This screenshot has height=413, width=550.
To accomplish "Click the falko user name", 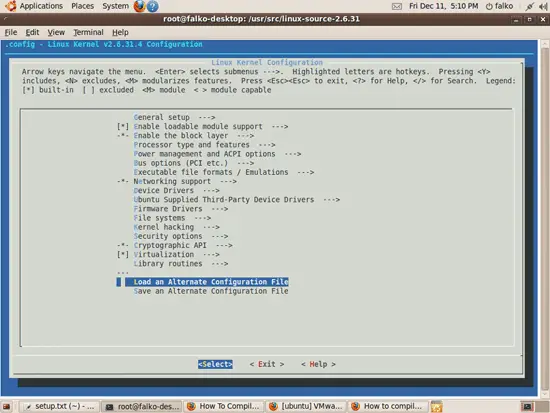I will [504, 6].
